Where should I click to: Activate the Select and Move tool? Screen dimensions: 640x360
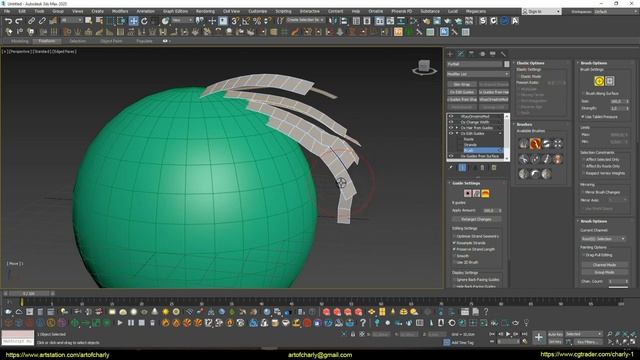pyautogui.click(x=133, y=20)
